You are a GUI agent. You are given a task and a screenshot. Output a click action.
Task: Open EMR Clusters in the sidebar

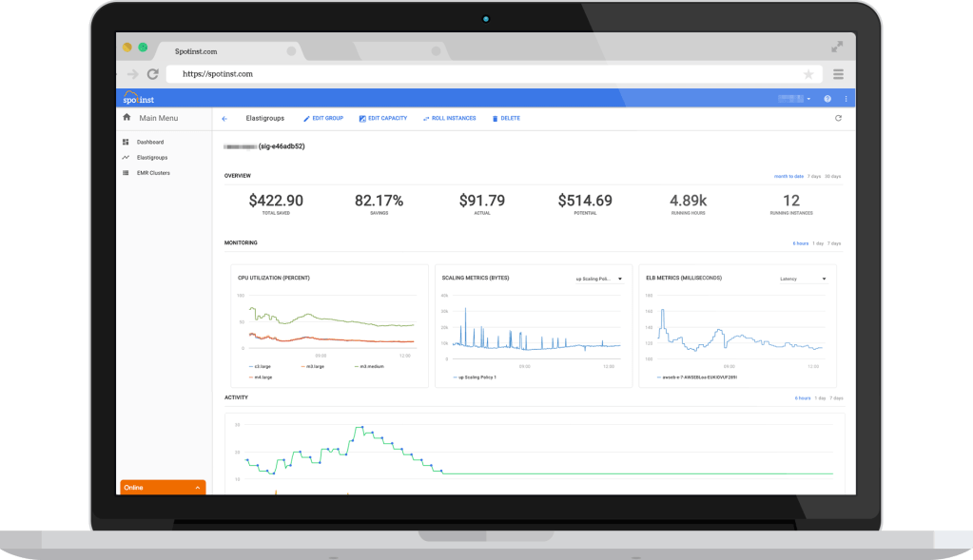pos(153,173)
